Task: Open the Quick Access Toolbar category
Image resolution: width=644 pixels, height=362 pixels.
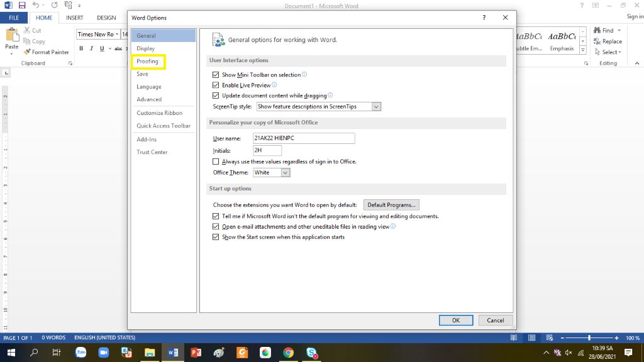Action: pos(164,126)
